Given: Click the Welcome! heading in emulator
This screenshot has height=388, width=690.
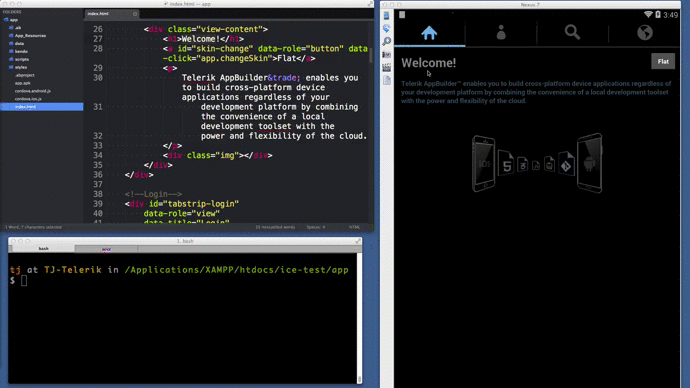Looking at the screenshot, I should click(428, 63).
